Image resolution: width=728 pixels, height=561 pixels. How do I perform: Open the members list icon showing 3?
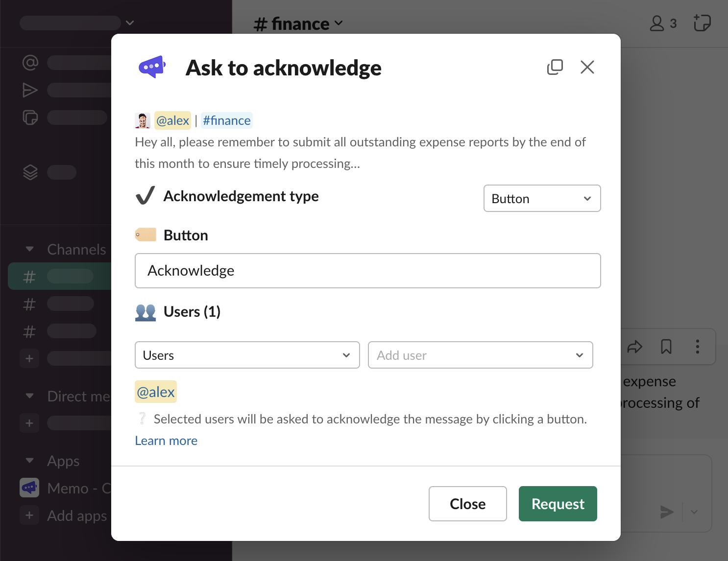(663, 23)
